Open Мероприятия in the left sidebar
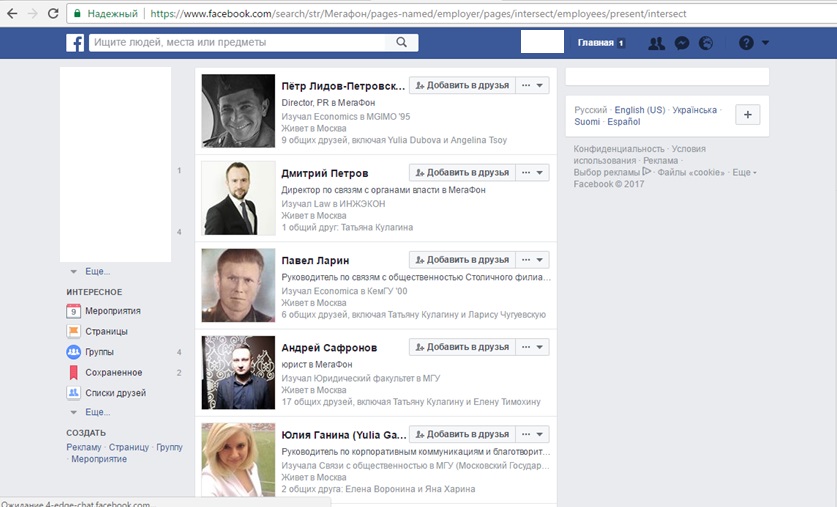This screenshot has height=507, width=837. pyautogui.click(x=112, y=311)
